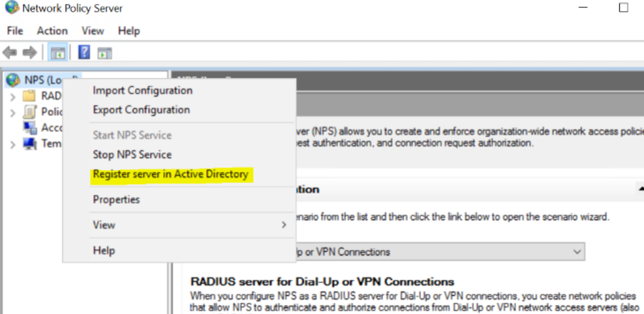The image size is (644, 314).
Task: Click the Accounting icon in tree
Action: (30, 128)
